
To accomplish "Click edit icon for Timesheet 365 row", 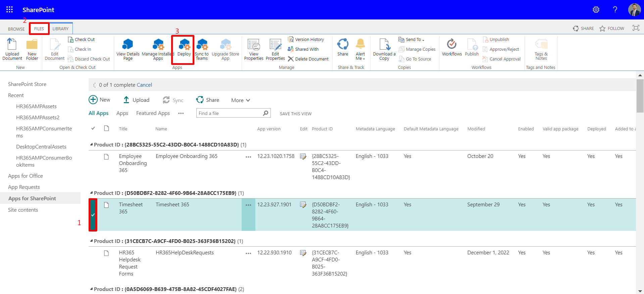I will [x=303, y=205].
